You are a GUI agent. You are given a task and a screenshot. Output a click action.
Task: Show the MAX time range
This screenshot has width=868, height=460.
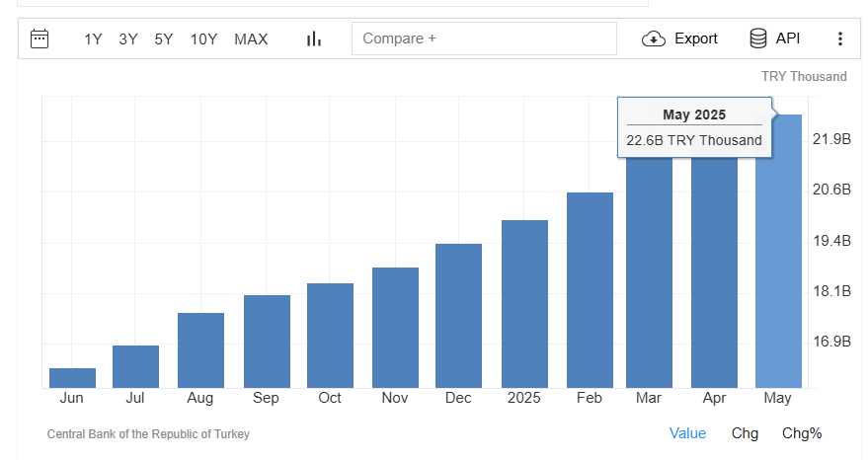coord(251,39)
